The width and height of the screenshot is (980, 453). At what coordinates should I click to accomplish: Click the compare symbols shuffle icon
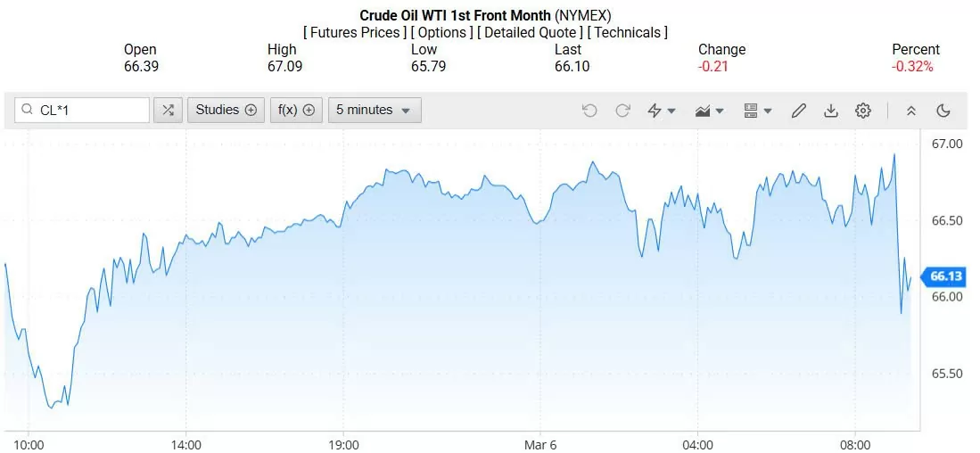click(x=168, y=111)
